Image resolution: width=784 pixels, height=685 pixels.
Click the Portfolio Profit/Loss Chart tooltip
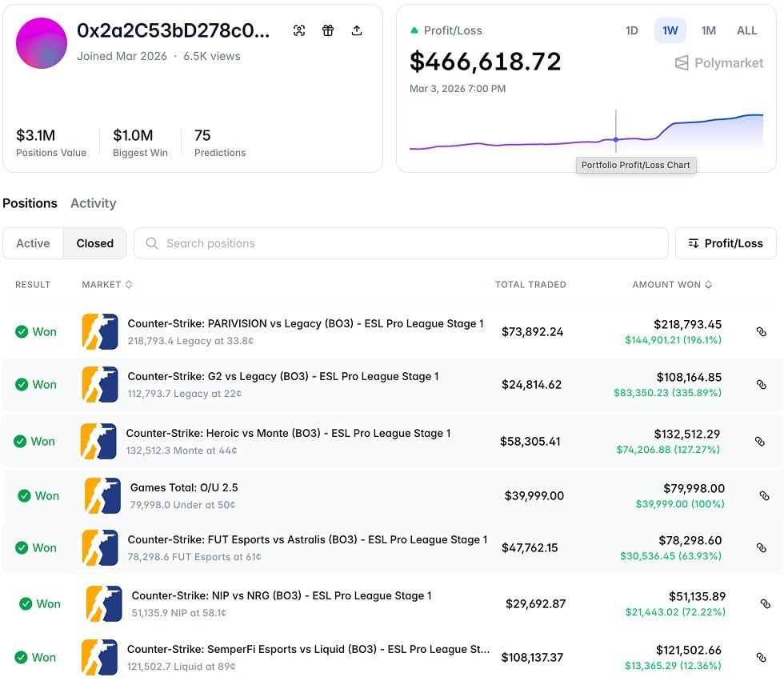click(x=636, y=165)
